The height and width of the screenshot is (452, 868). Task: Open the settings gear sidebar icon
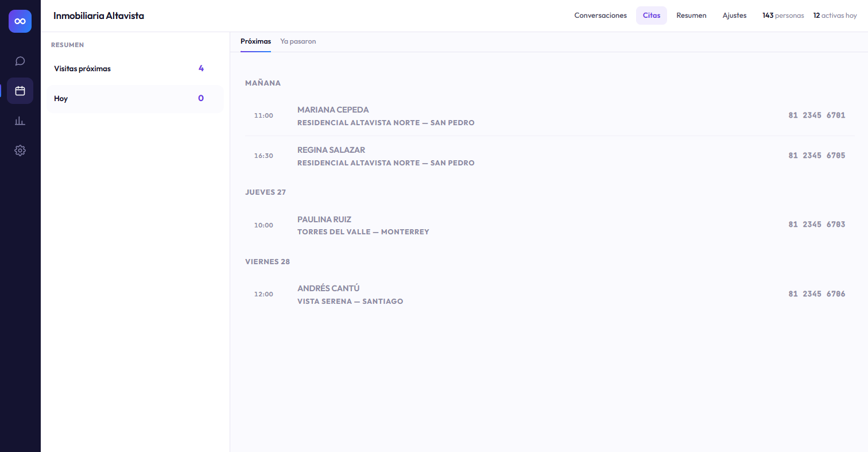coord(20,150)
